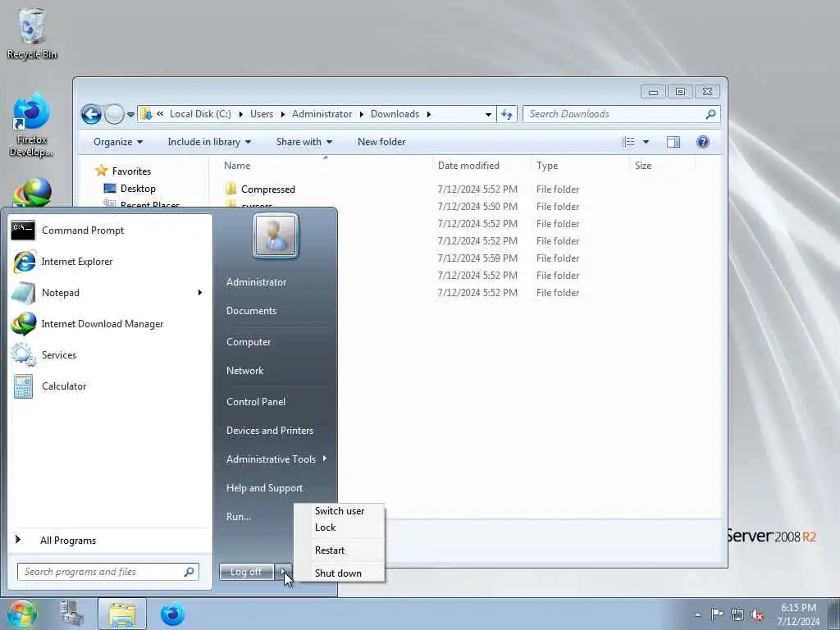
Task: Click the Favorites star icon
Action: [101, 171]
